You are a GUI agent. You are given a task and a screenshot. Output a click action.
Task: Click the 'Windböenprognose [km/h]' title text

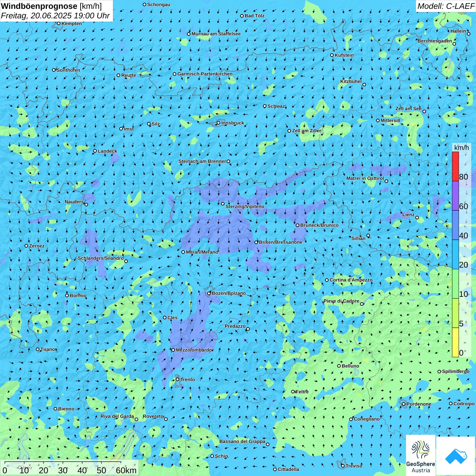(x=51, y=6)
